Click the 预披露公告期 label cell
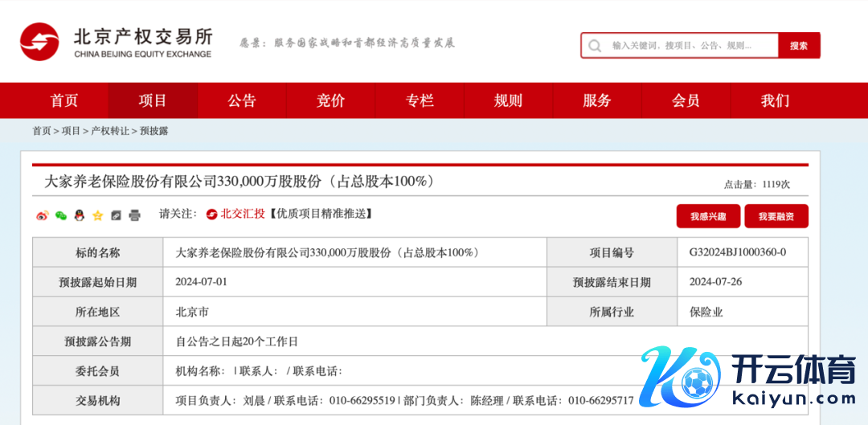 coord(97,341)
